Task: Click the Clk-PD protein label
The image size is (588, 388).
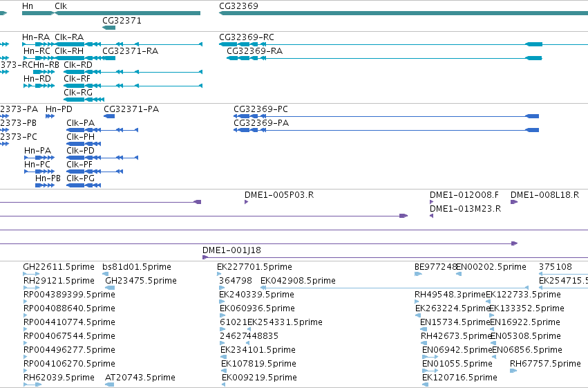Action: pyautogui.click(x=80, y=151)
